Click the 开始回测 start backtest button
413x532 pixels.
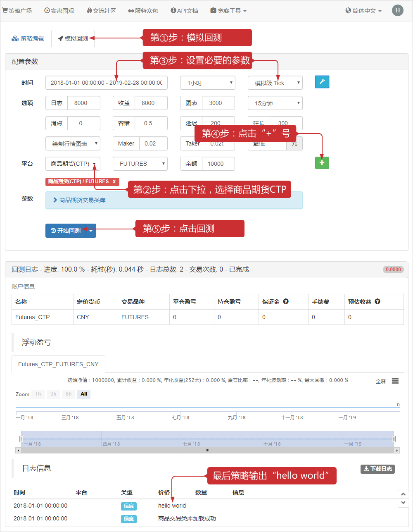pos(66,231)
